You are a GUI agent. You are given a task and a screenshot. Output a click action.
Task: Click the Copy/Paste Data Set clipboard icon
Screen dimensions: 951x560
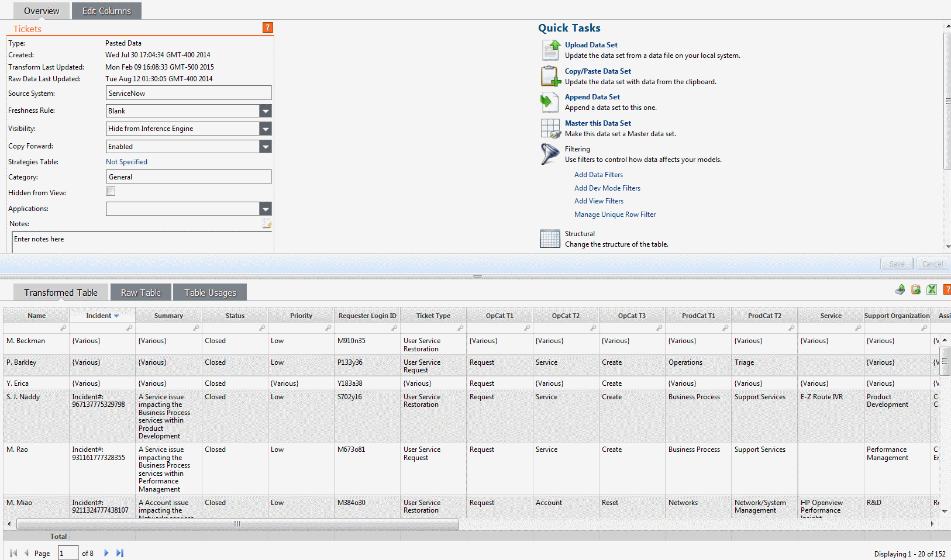(x=550, y=77)
